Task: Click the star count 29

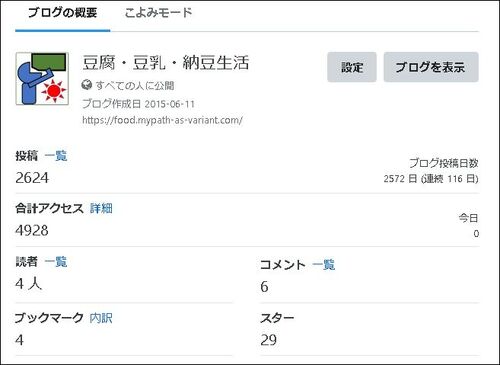Action: [x=269, y=340]
